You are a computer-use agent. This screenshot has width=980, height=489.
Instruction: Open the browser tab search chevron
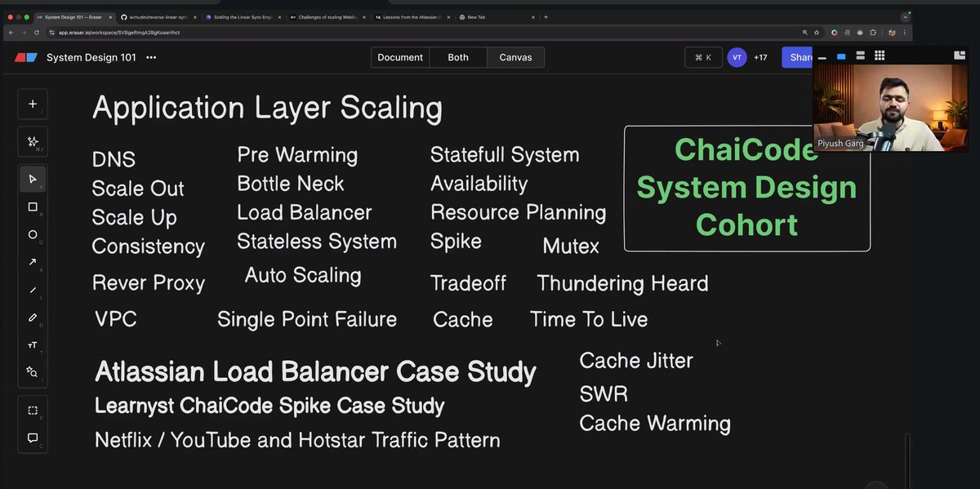point(905,16)
